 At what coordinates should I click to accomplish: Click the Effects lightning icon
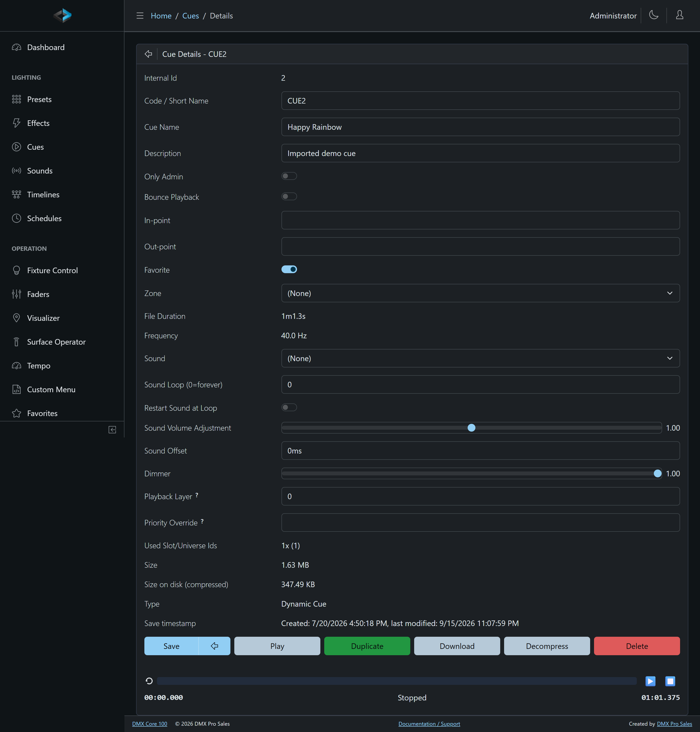[17, 123]
